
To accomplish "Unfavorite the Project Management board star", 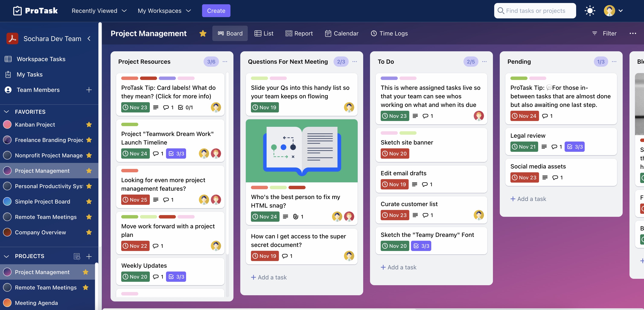I will point(203,33).
